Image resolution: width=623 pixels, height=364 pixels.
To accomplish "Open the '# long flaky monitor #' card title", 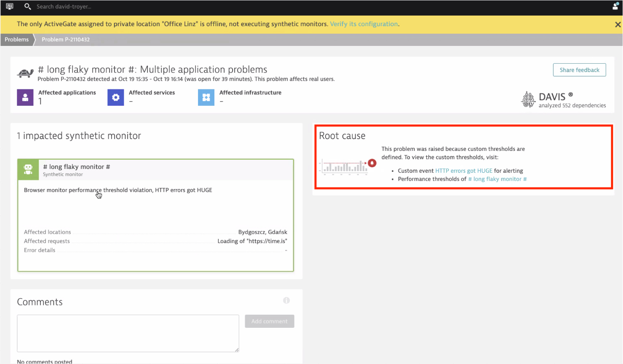I will pos(77,167).
